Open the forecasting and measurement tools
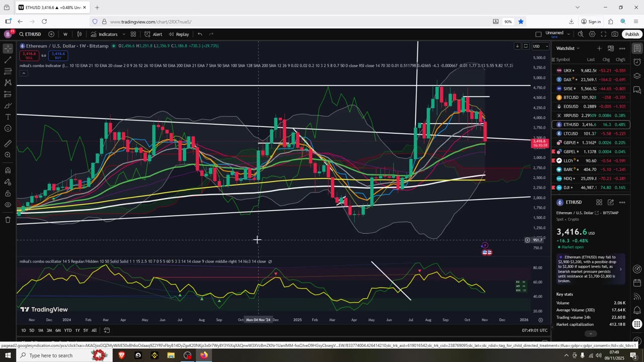Image resolution: width=644 pixels, height=362 pixels. (8, 94)
